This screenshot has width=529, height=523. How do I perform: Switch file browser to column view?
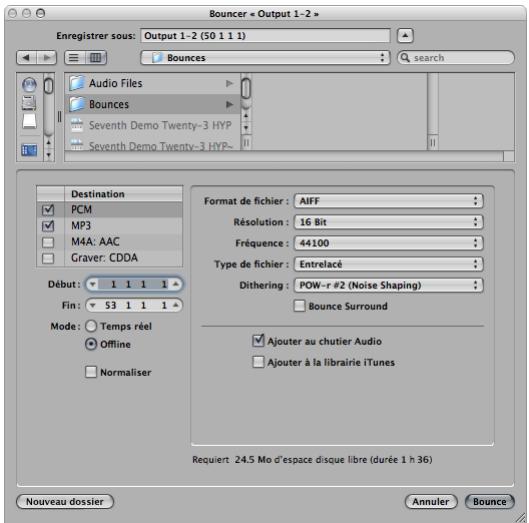96,58
